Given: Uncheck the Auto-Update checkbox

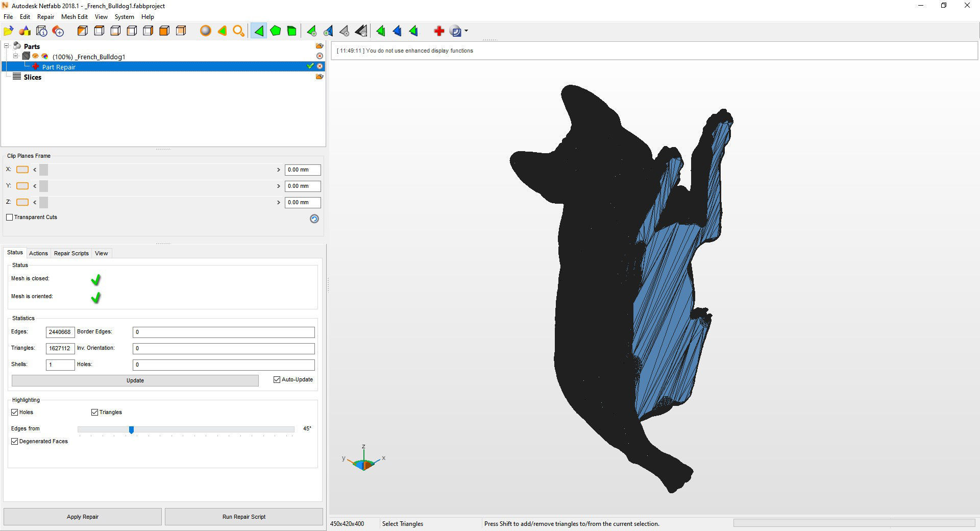Looking at the screenshot, I should 277,379.
